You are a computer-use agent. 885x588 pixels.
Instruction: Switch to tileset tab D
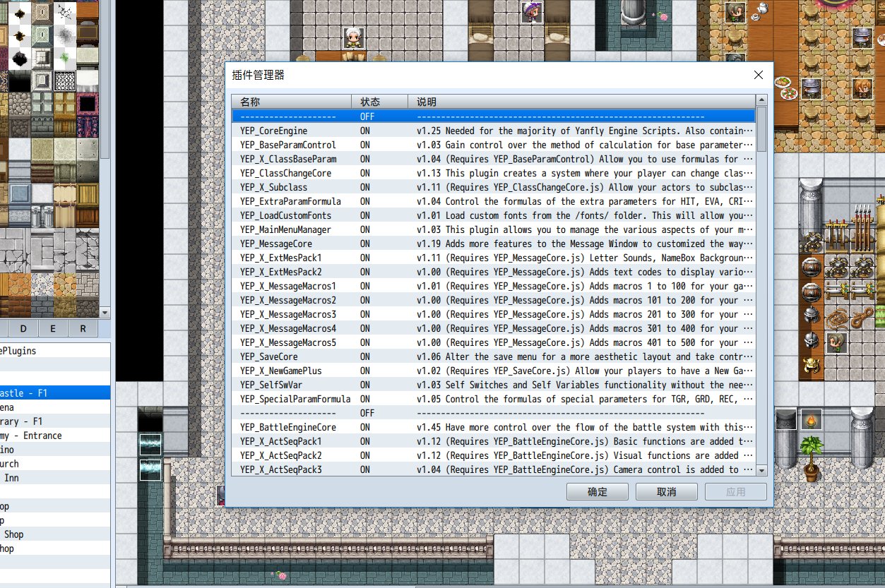tap(23, 329)
